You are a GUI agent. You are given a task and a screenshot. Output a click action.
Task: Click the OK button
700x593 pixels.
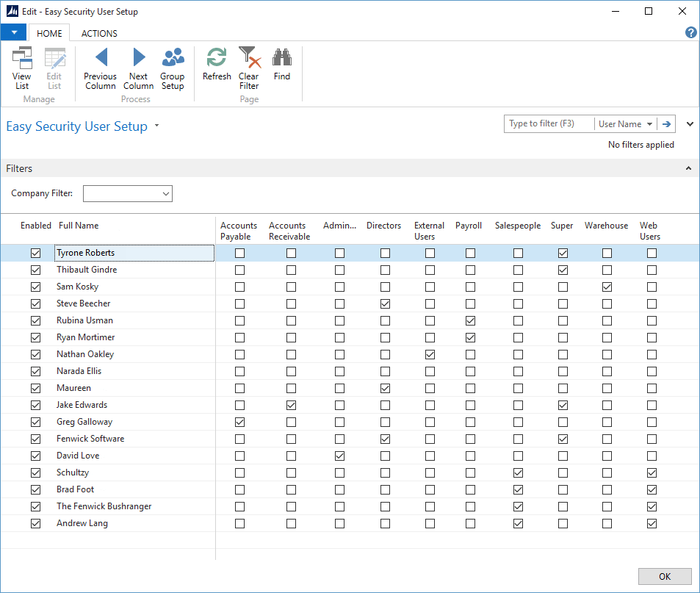[x=665, y=577]
